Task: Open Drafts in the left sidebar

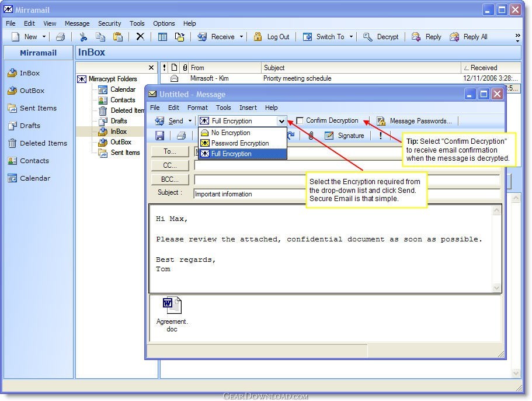Action: point(24,126)
